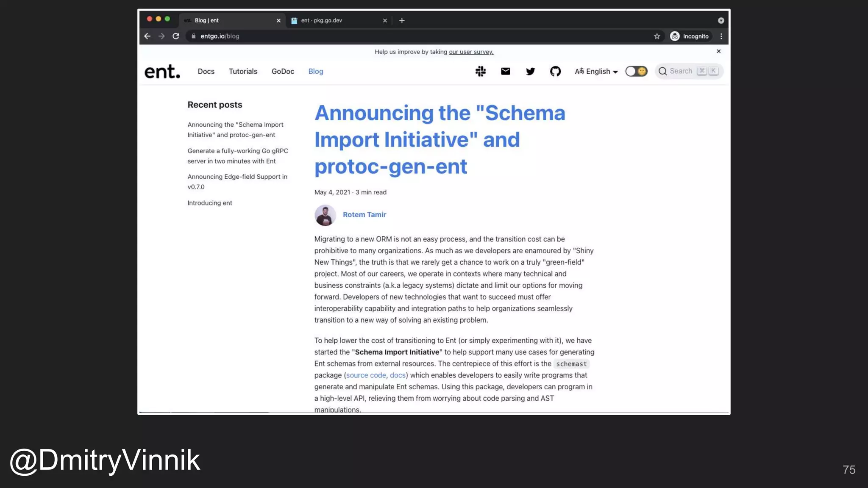Open the Twitter bird icon
This screenshot has height=488, width=868.
[x=530, y=71]
